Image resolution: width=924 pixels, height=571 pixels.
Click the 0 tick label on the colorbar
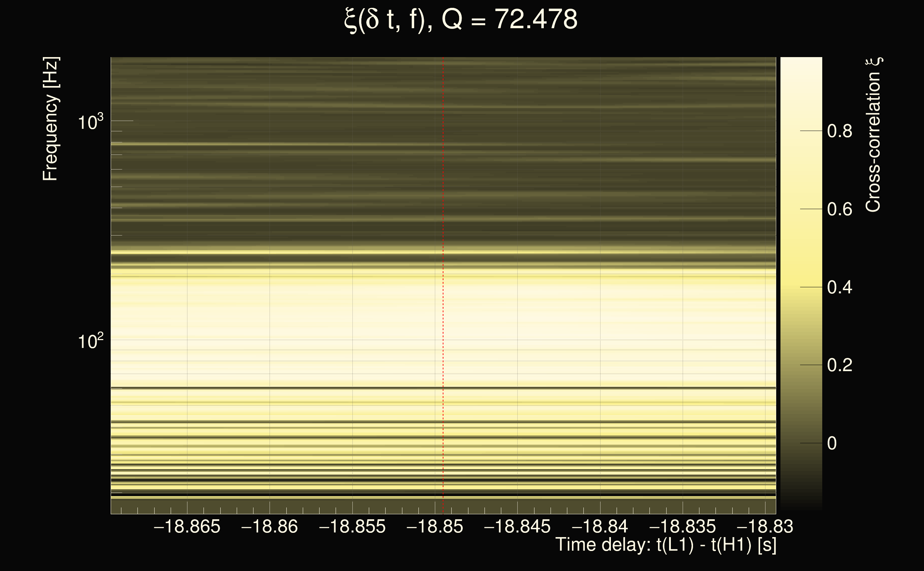[832, 443]
